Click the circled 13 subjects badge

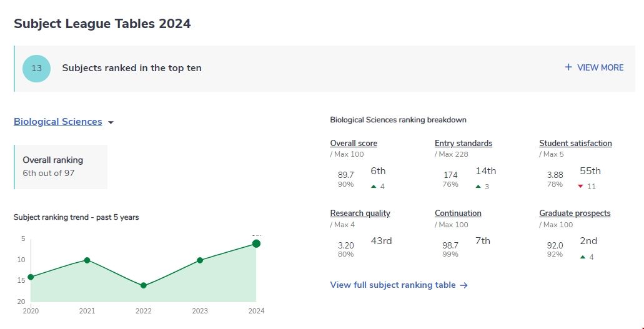(x=36, y=68)
